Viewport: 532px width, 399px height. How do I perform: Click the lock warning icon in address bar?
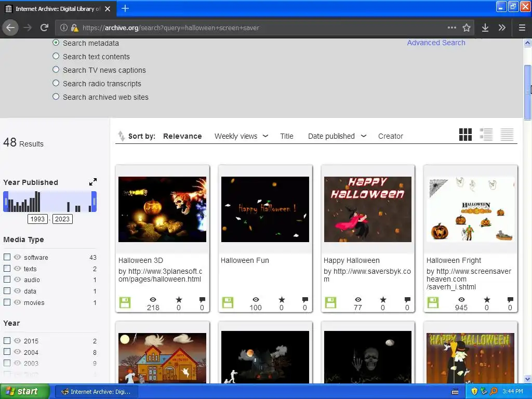pos(75,28)
